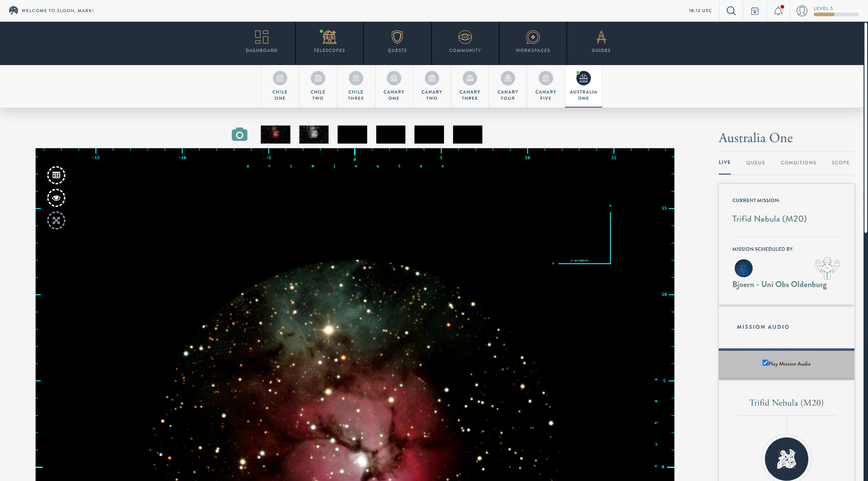
Task: Click the fullscreen expand icon
Action: click(56, 220)
